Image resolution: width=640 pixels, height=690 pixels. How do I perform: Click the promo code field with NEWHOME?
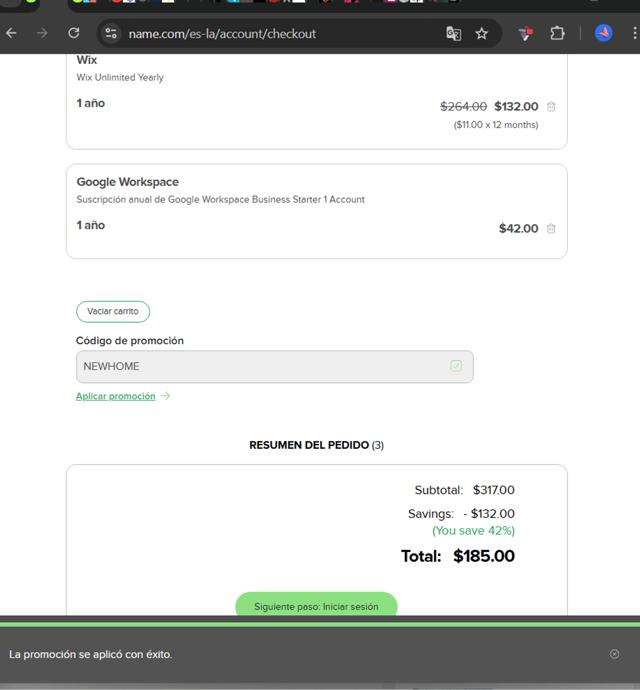coord(275,367)
